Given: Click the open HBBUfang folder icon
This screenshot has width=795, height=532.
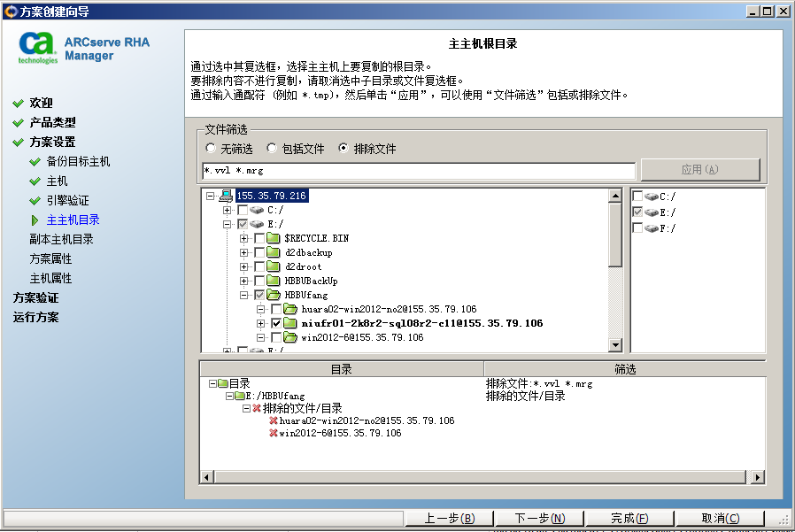Looking at the screenshot, I should click(x=274, y=295).
